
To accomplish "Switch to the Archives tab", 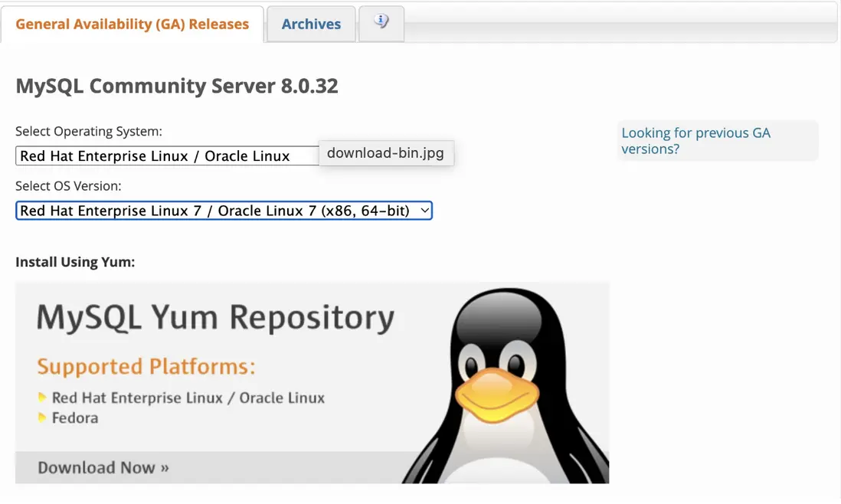I will coord(311,24).
